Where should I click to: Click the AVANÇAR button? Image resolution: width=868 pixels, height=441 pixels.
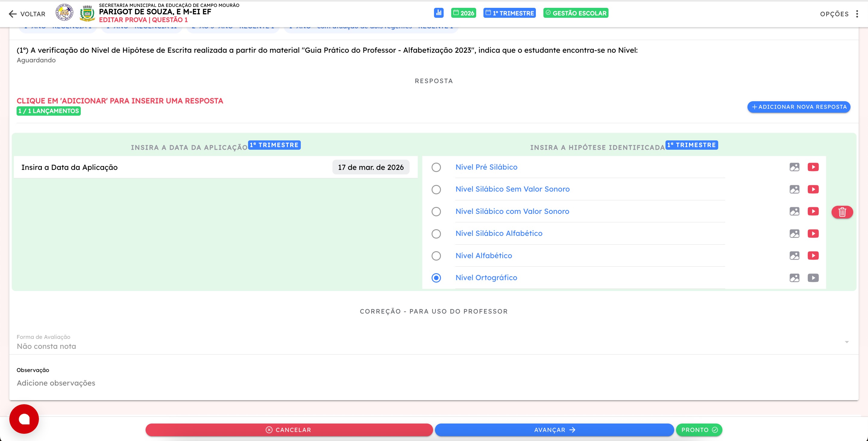click(x=554, y=430)
